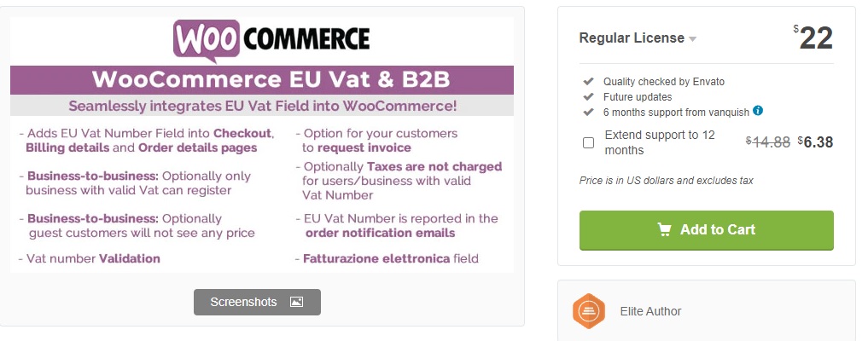Add the item to cart

pyautogui.click(x=707, y=230)
